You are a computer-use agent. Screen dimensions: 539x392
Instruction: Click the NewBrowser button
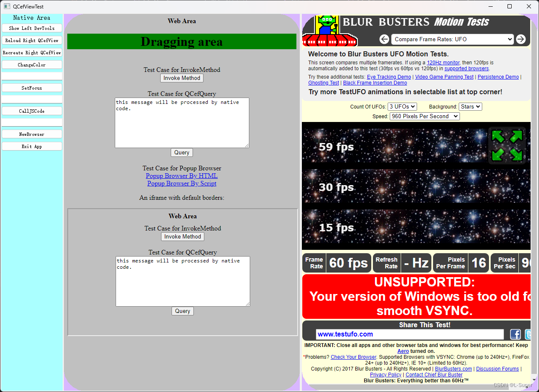32,134
